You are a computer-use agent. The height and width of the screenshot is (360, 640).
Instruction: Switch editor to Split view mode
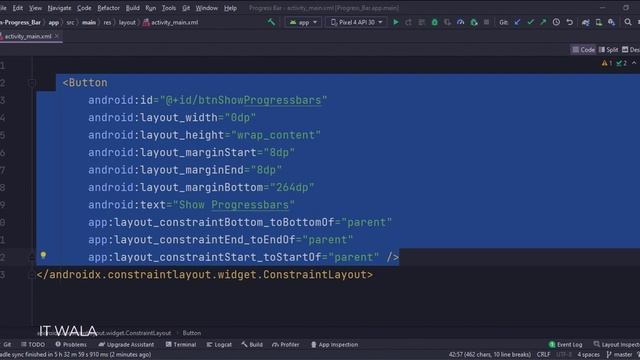pos(608,50)
